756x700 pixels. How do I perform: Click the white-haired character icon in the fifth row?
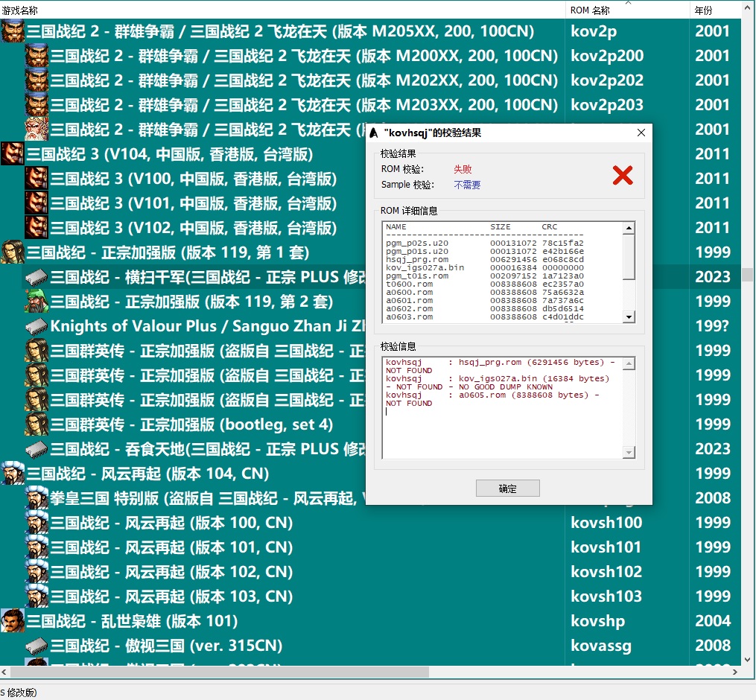[x=36, y=130]
